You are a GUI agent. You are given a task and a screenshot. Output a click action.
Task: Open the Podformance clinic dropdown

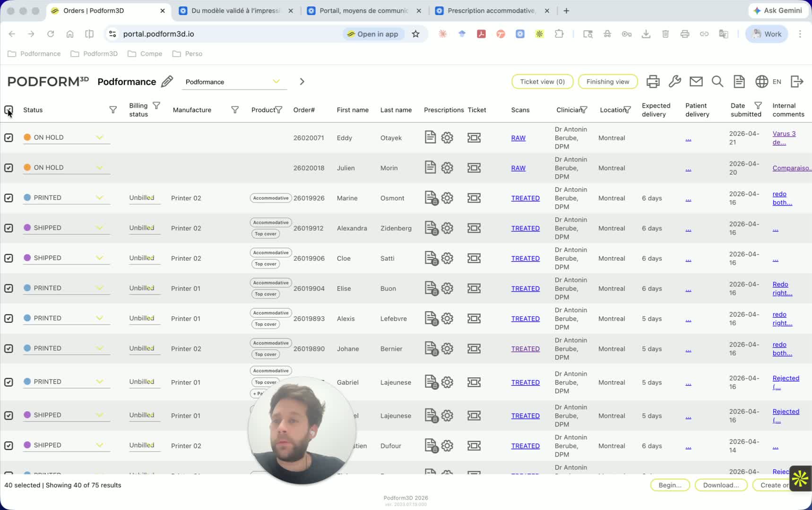coord(234,82)
